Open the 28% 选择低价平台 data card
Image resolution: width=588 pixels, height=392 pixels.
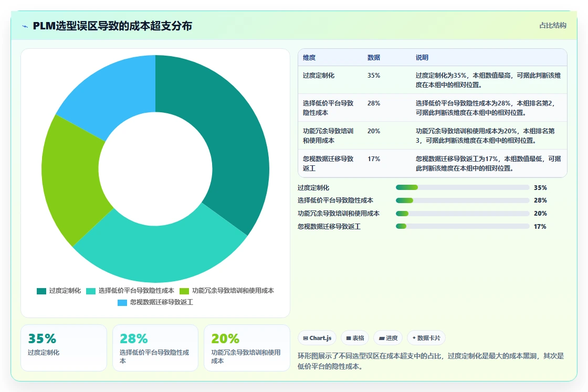point(155,348)
